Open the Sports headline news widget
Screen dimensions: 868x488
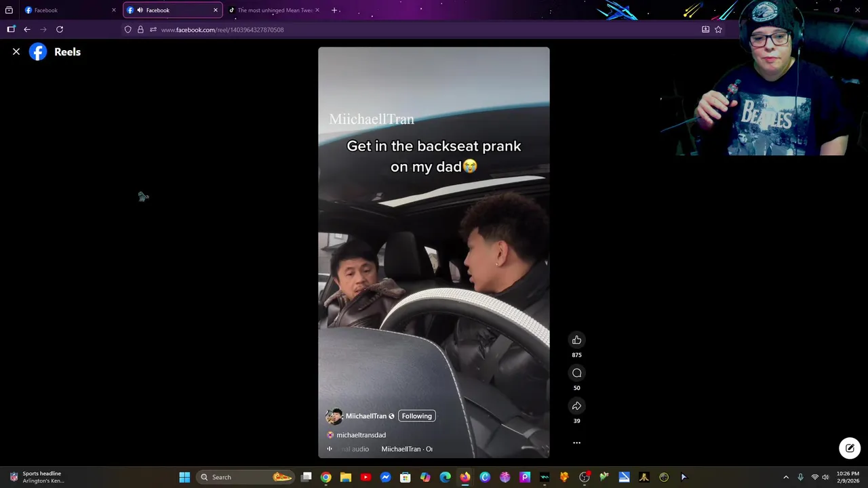pyautogui.click(x=37, y=477)
